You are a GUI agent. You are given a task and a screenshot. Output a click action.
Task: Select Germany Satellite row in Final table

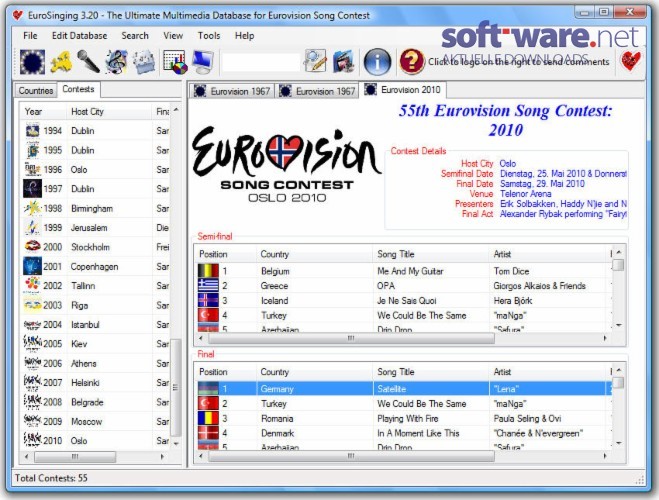pyautogui.click(x=403, y=389)
